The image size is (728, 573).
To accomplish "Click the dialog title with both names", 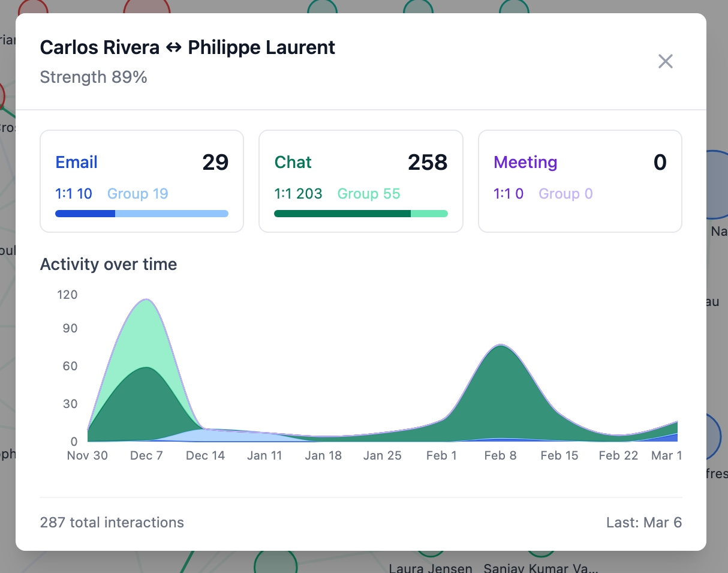I will pyautogui.click(x=187, y=48).
